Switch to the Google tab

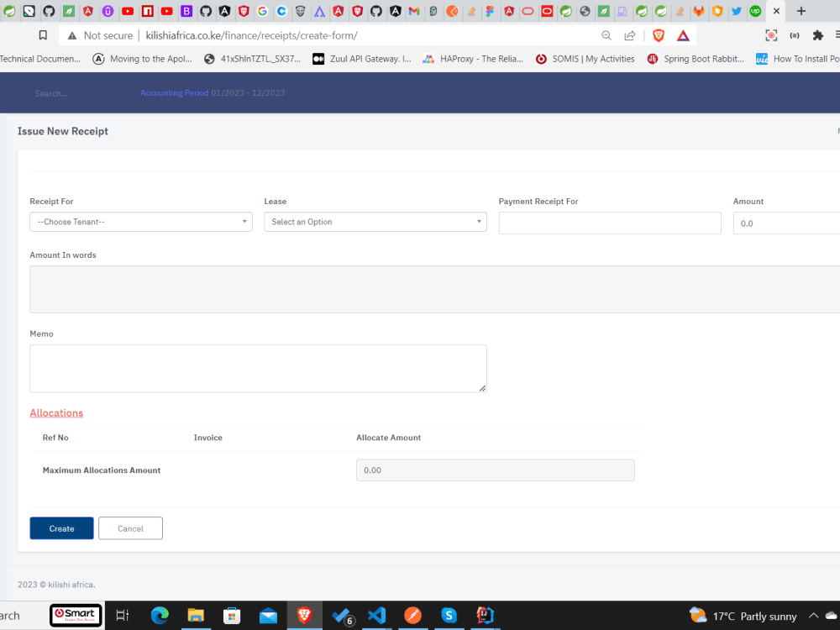click(262, 11)
